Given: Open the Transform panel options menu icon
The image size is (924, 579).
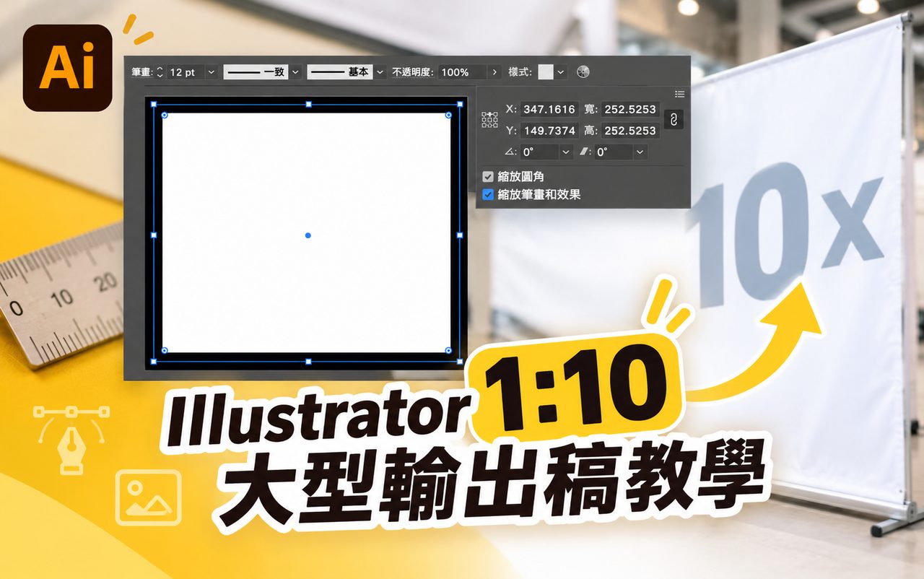Looking at the screenshot, I should (679, 94).
